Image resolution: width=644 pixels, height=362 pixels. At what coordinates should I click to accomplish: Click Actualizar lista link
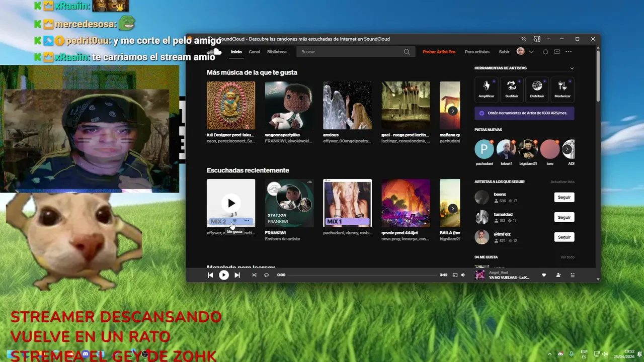(x=562, y=182)
